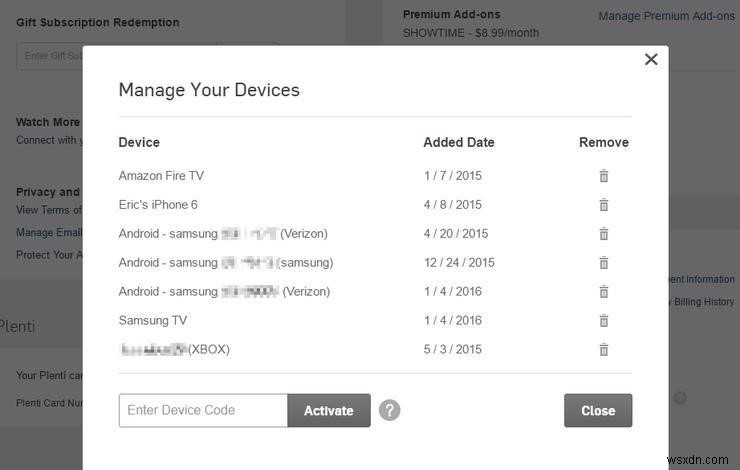
Task: Click the Remove column header
Action: click(x=604, y=142)
